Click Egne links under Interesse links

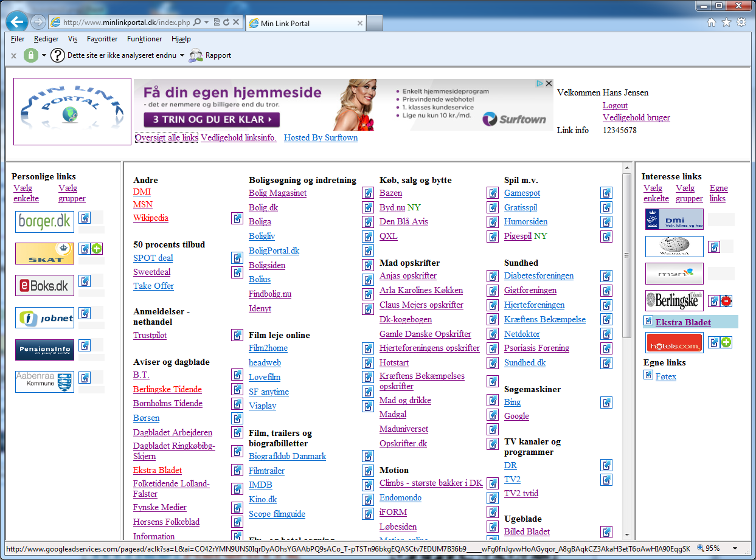click(719, 193)
